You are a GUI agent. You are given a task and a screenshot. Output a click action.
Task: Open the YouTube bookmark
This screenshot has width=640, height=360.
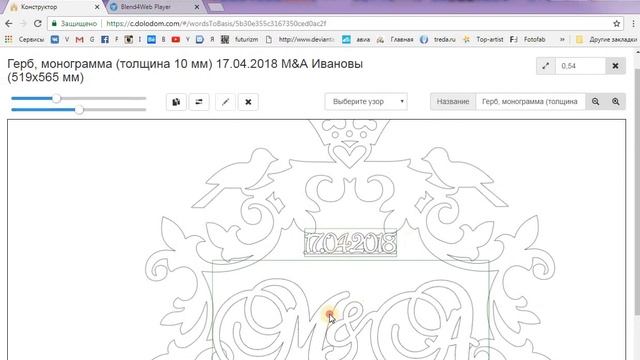[176, 40]
